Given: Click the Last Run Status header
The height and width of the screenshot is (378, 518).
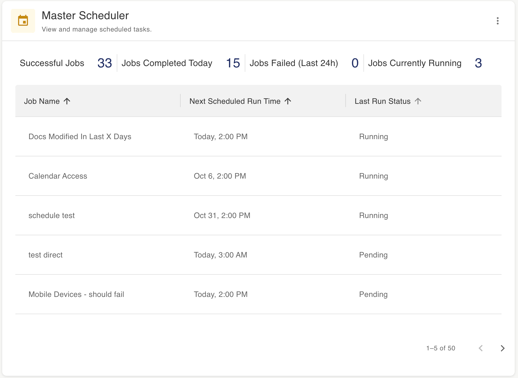Looking at the screenshot, I should [x=382, y=101].
